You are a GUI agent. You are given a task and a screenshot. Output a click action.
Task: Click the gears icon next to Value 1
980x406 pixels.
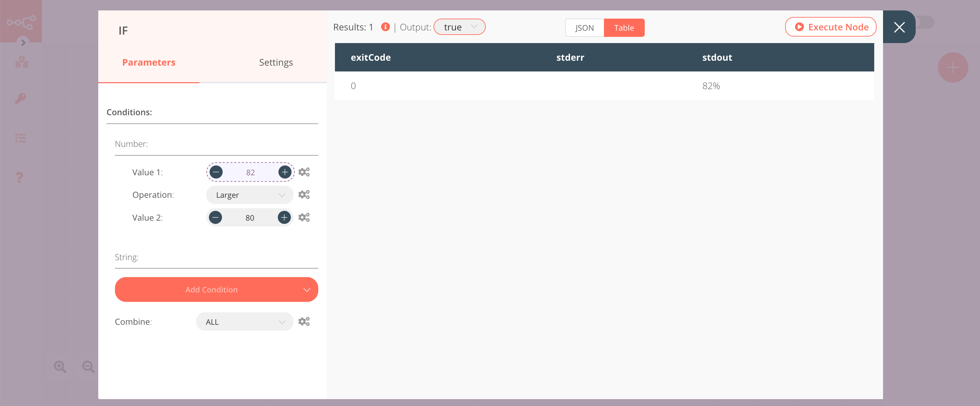(304, 172)
